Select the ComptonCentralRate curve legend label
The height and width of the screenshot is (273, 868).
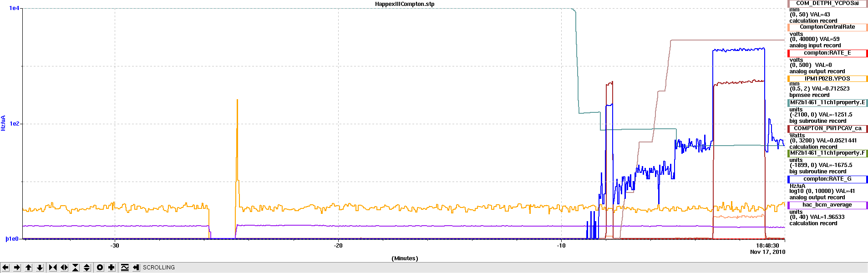coord(827,27)
